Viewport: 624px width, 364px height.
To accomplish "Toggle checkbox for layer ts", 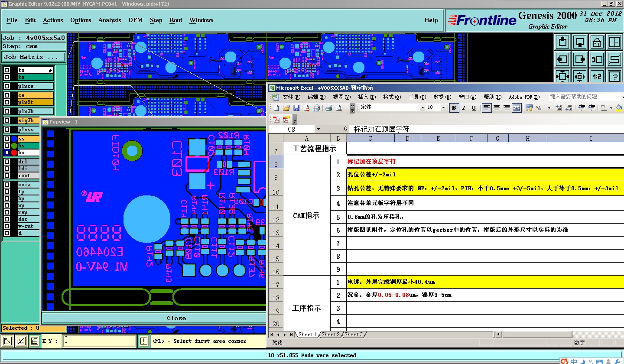I will (x=7, y=77).
